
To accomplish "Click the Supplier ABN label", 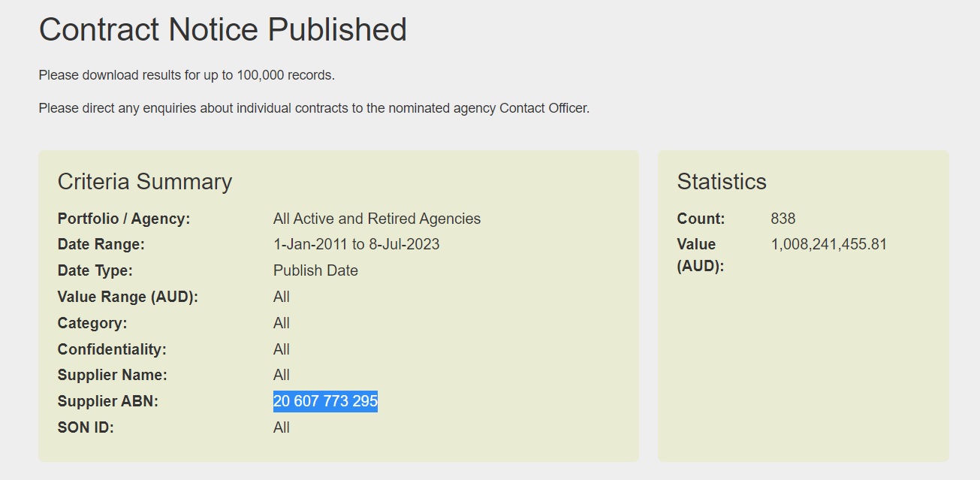I will point(107,401).
